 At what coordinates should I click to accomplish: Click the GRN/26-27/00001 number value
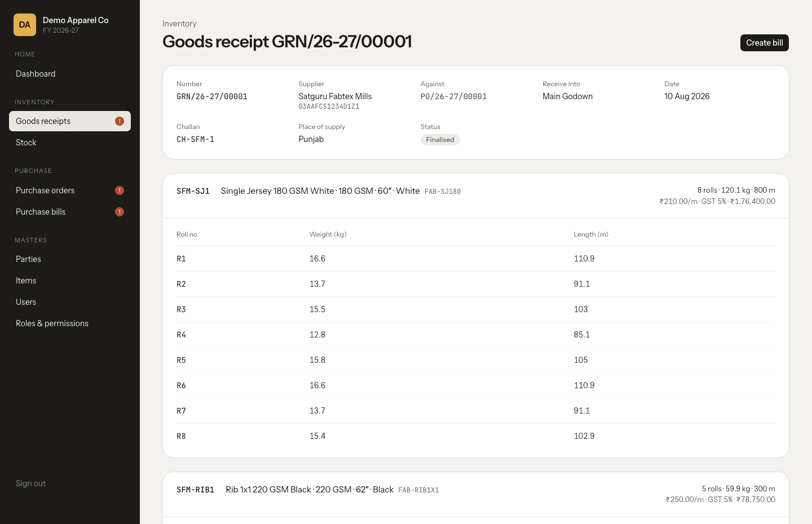pos(212,96)
